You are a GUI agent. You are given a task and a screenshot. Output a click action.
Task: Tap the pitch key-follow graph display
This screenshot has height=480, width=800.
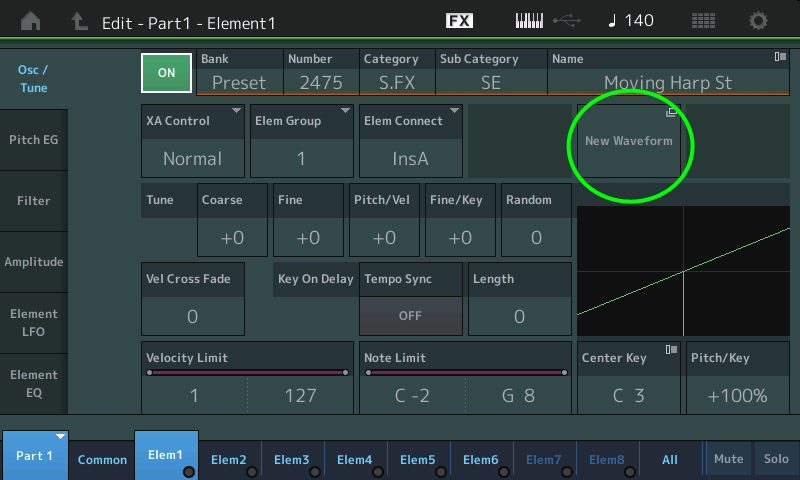[x=683, y=271]
